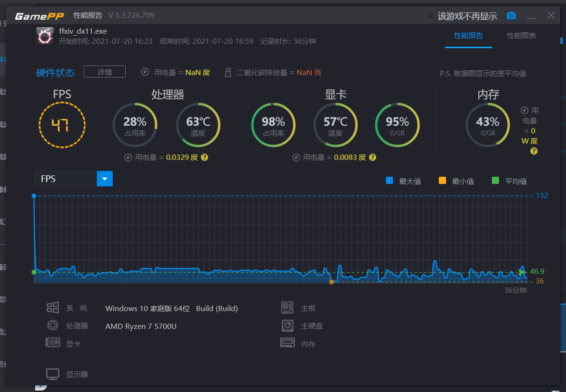Tick the 该游戏不再显示 checkbox
This screenshot has width=566, height=392.
tap(430, 16)
